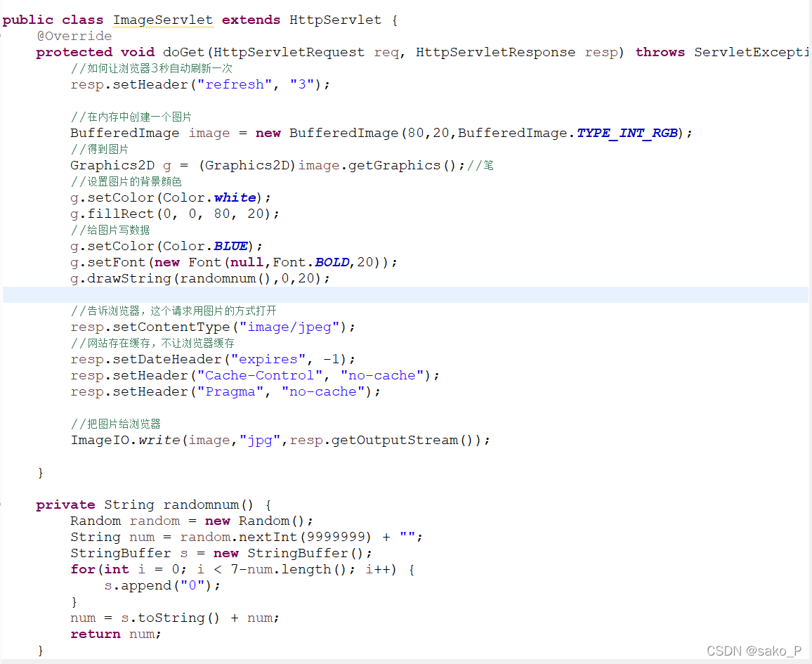
Task: Click the throws keyword
Action: 660,52
